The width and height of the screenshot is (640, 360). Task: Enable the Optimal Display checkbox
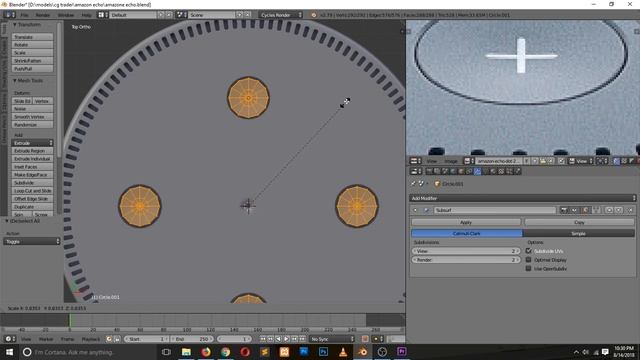click(x=529, y=260)
